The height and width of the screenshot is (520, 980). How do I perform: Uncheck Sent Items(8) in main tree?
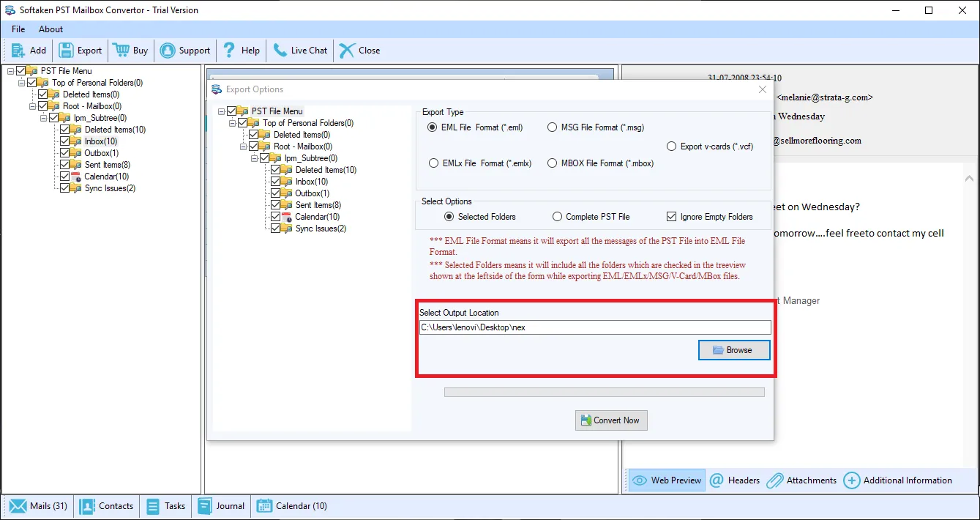pos(64,165)
